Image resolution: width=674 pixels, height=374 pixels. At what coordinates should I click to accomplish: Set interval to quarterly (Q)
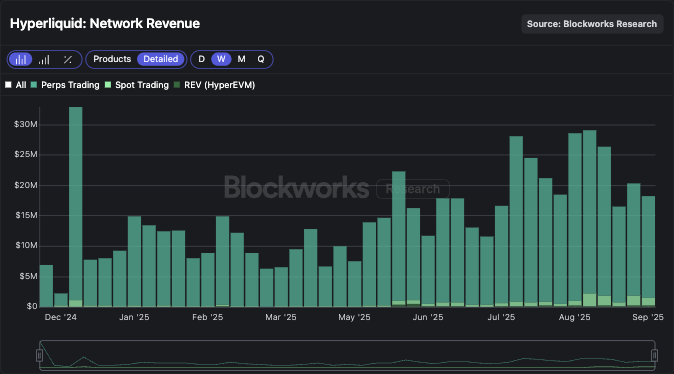tap(261, 59)
